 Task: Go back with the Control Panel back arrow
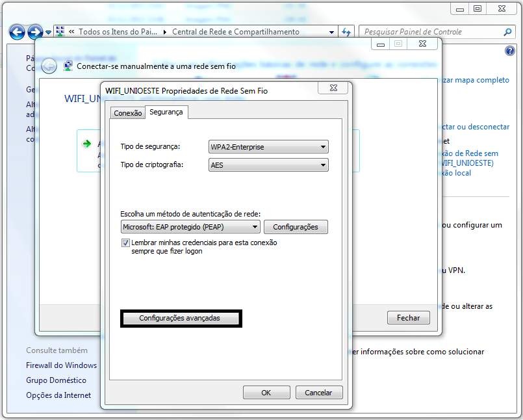coord(17,32)
